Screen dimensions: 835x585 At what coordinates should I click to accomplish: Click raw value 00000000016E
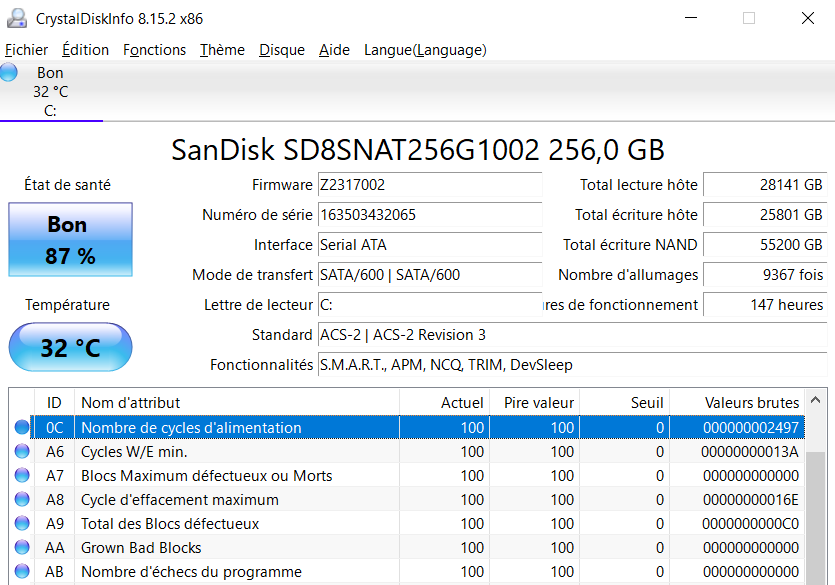click(x=751, y=499)
